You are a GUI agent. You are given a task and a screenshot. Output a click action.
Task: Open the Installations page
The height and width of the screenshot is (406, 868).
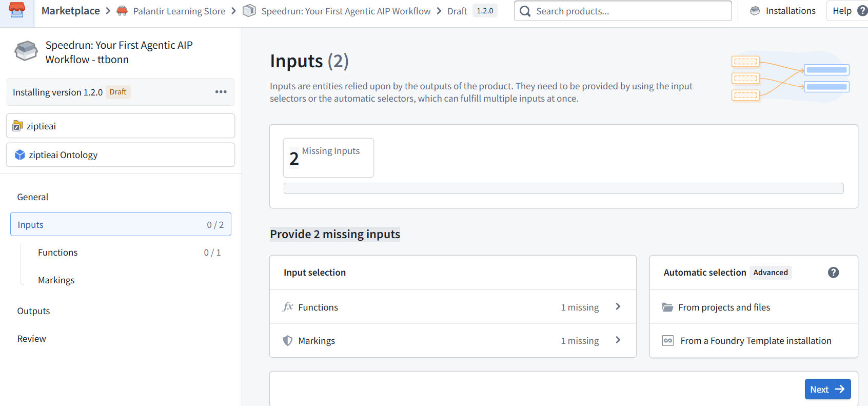(783, 11)
